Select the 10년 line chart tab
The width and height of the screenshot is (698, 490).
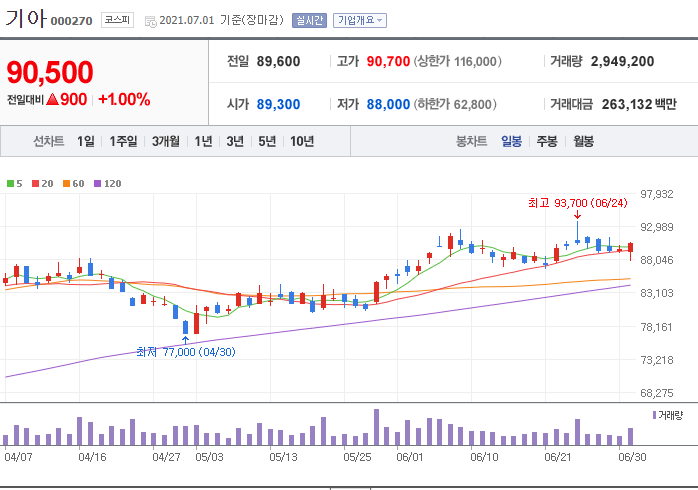pos(302,142)
